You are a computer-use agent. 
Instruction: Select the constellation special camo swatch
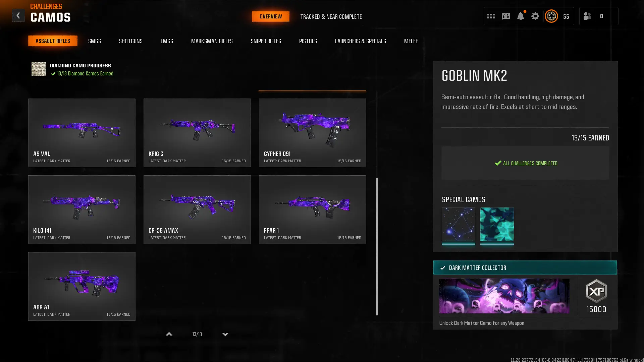pos(458,224)
